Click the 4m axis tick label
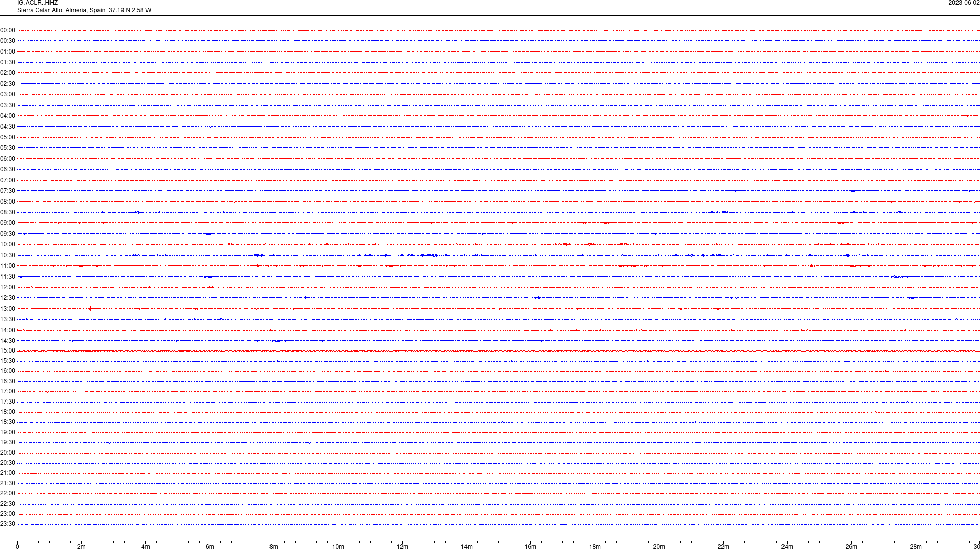This screenshot has width=980, height=551. [145, 547]
